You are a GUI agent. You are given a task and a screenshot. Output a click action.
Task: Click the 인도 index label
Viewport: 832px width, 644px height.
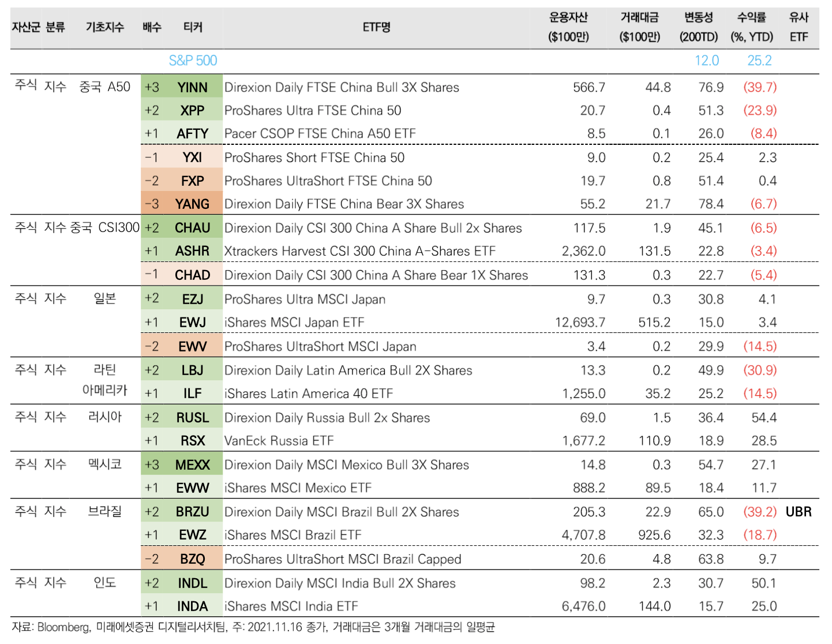pyautogui.click(x=105, y=582)
